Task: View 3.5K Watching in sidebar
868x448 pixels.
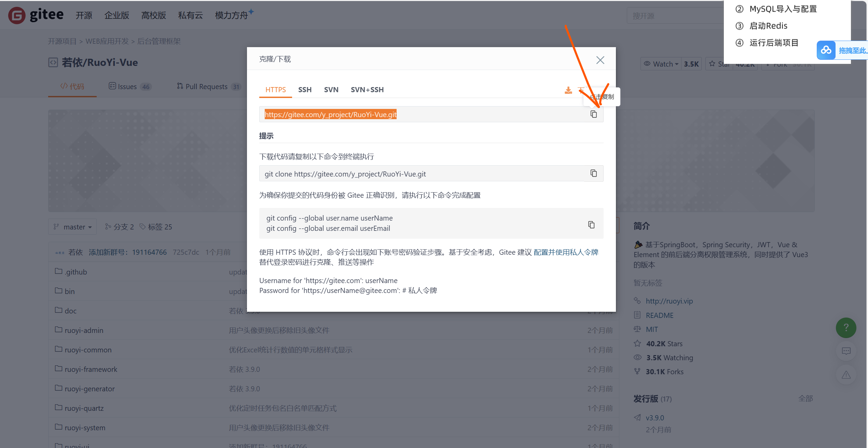Action: (x=670, y=358)
